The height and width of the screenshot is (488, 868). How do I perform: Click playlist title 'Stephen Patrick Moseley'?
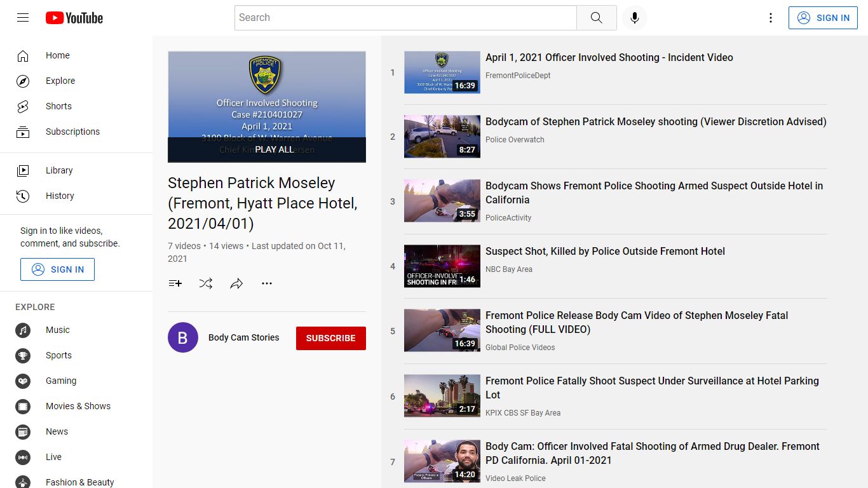click(x=262, y=203)
